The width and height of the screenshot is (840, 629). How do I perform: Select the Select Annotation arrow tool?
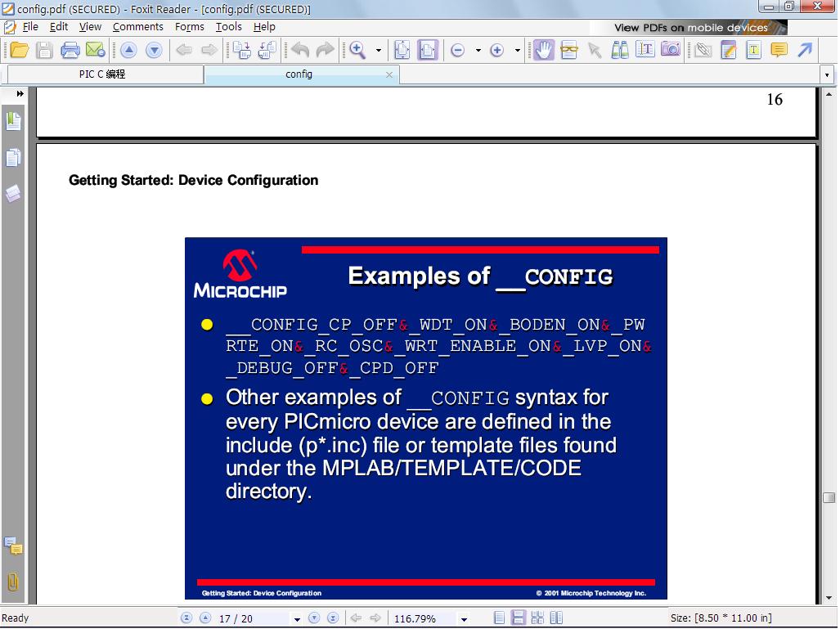coord(595,51)
